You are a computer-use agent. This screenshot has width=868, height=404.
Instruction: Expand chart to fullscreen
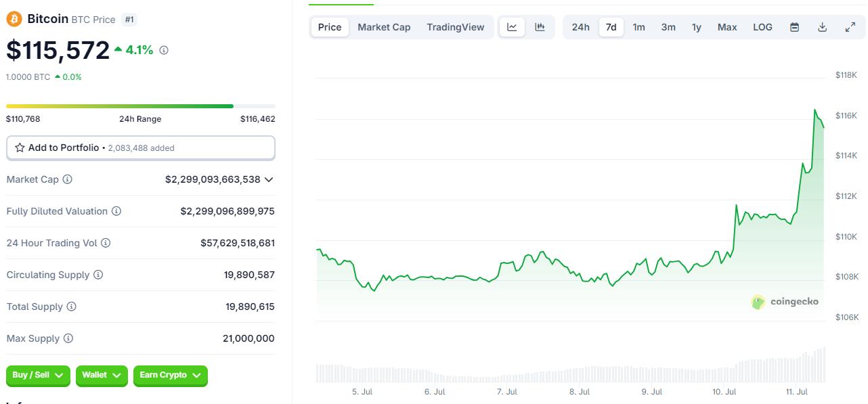(850, 27)
